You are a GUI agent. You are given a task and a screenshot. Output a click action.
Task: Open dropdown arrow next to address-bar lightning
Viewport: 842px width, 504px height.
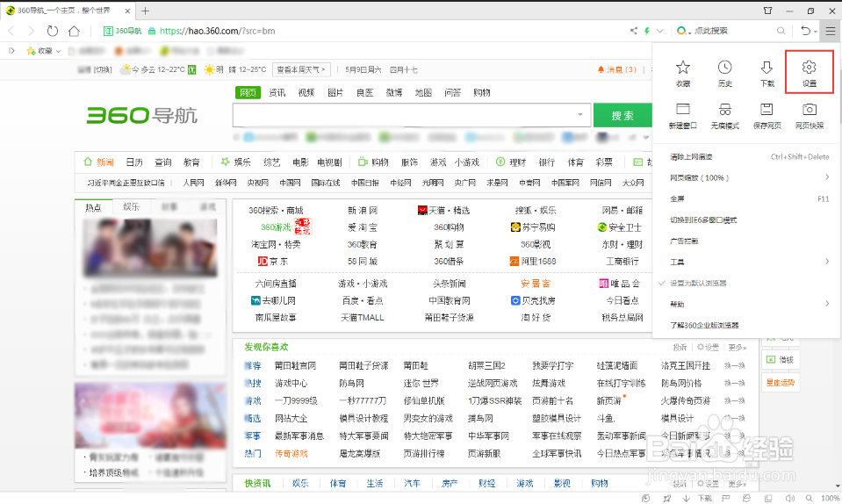(660, 31)
